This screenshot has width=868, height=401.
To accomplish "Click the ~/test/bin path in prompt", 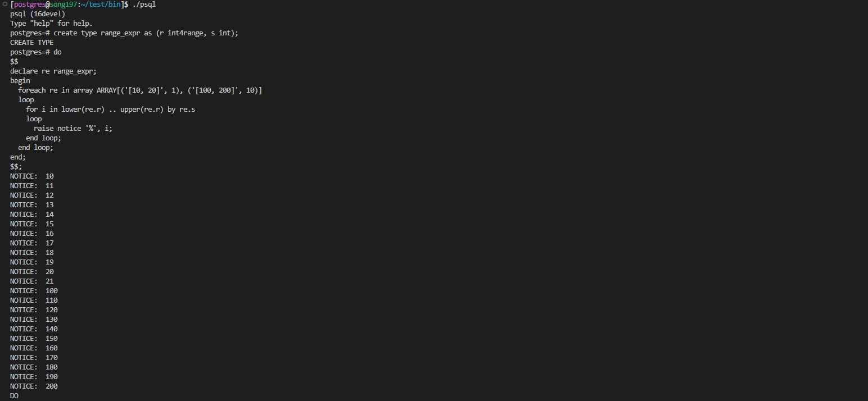I will (x=101, y=4).
